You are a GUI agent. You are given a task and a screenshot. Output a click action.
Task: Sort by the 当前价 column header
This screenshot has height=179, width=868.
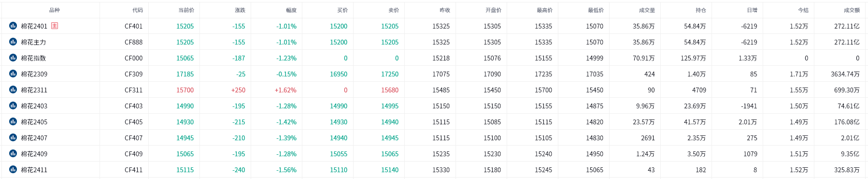pyautogui.click(x=186, y=10)
